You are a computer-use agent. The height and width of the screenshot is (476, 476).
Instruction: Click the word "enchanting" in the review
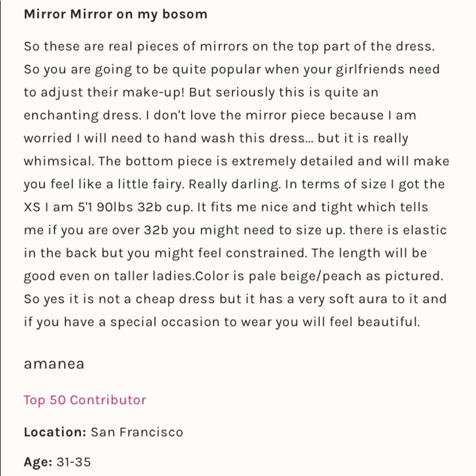point(61,116)
